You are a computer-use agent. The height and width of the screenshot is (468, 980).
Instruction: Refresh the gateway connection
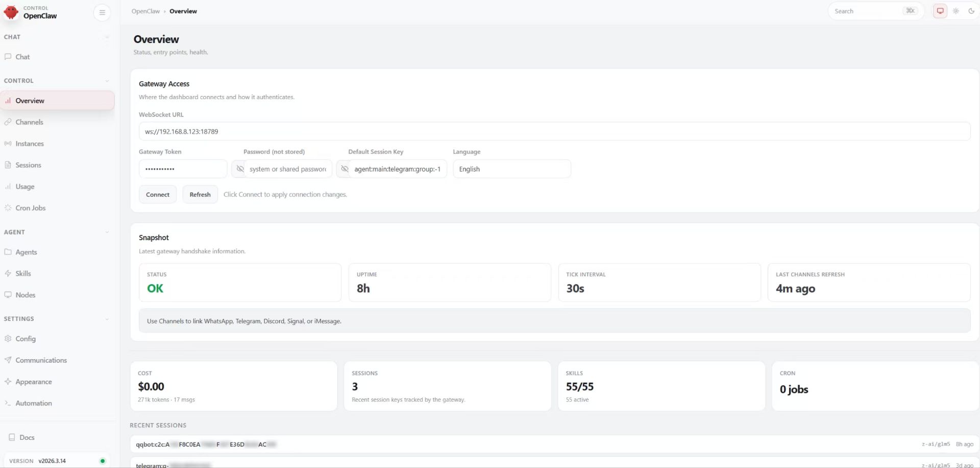tap(200, 194)
